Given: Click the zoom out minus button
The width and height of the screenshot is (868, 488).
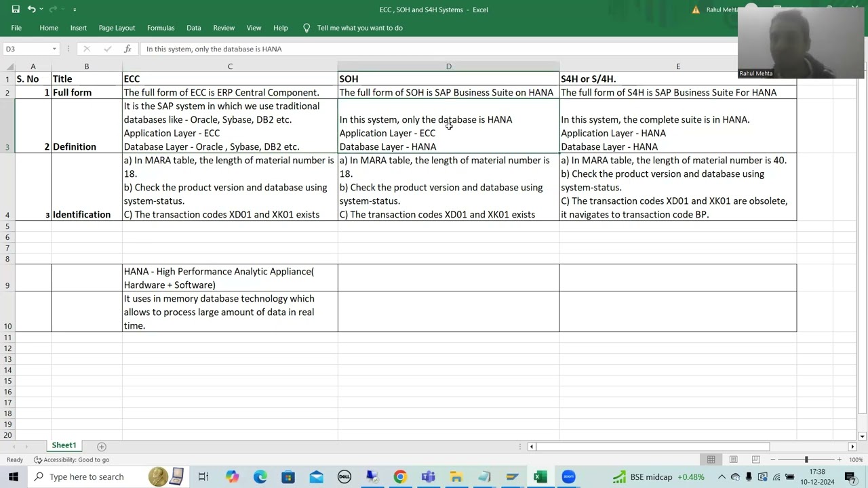Looking at the screenshot, I should tap(773, 460).
